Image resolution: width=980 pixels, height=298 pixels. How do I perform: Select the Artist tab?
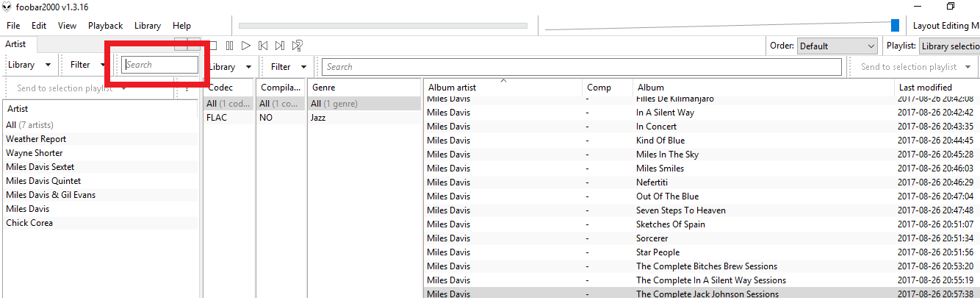point(15,44)
